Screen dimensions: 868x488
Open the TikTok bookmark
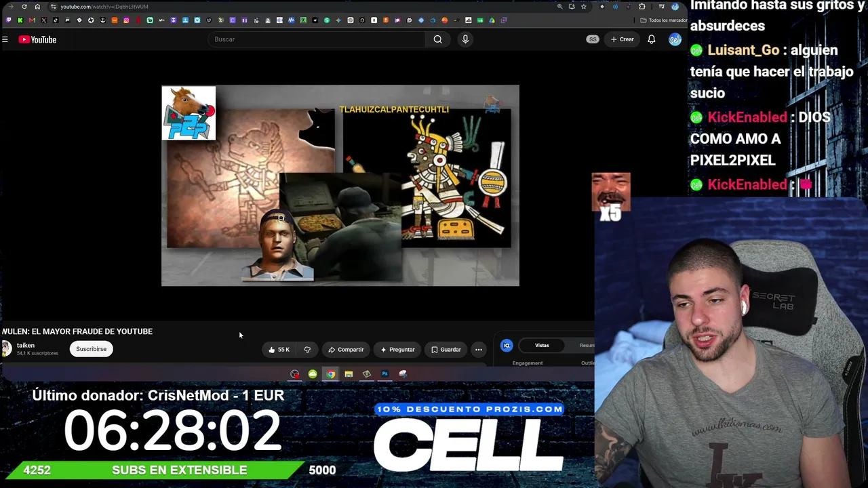56,20
